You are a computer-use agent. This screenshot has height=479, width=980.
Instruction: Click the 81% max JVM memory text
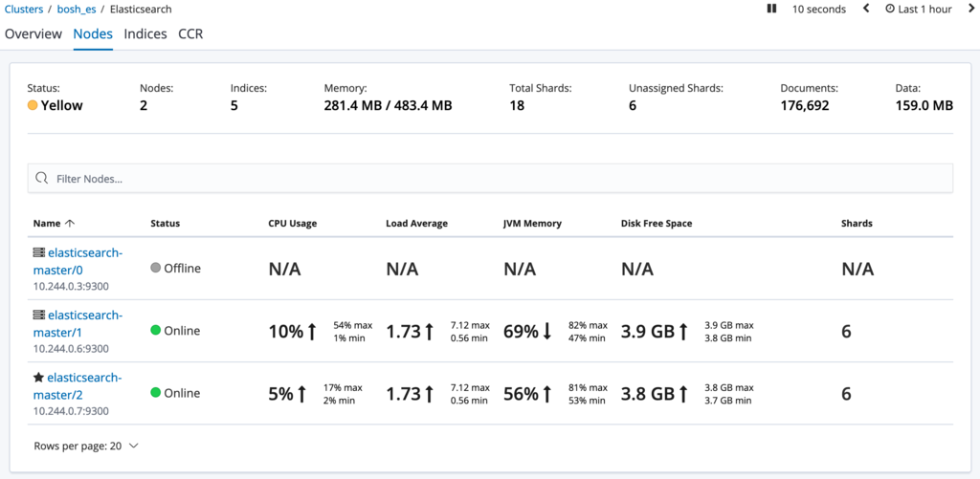(588, 388)
